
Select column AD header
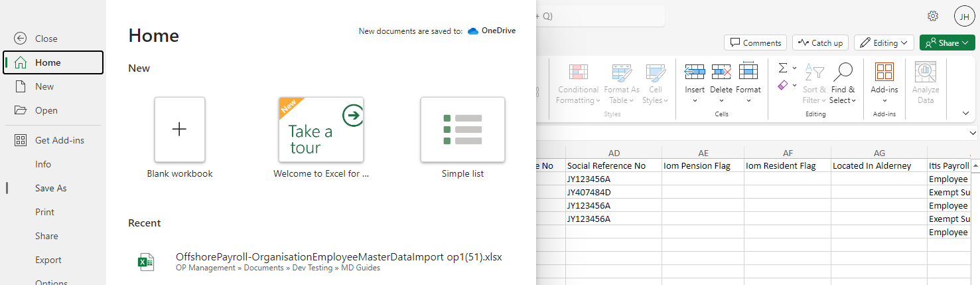[614, 153]
